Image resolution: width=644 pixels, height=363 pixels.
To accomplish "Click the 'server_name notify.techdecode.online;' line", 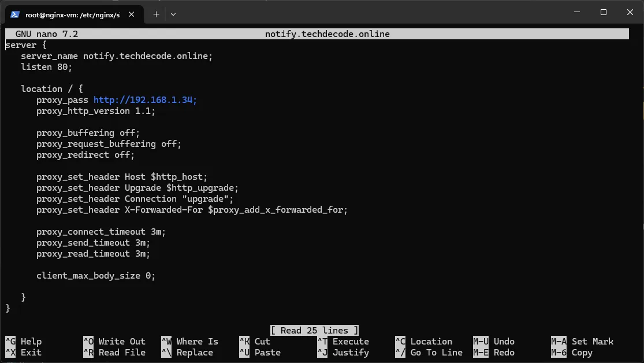I will (x=117, y=56).
